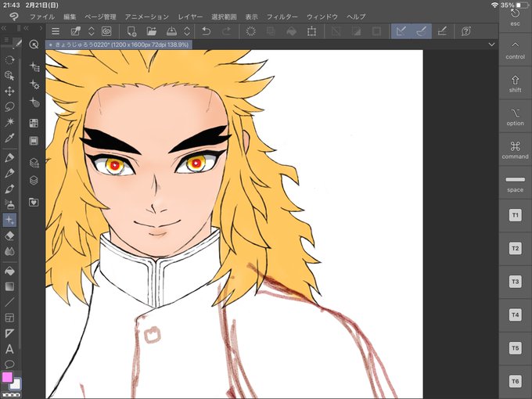Tap the esc edge keyboard key

click(515, 18)
